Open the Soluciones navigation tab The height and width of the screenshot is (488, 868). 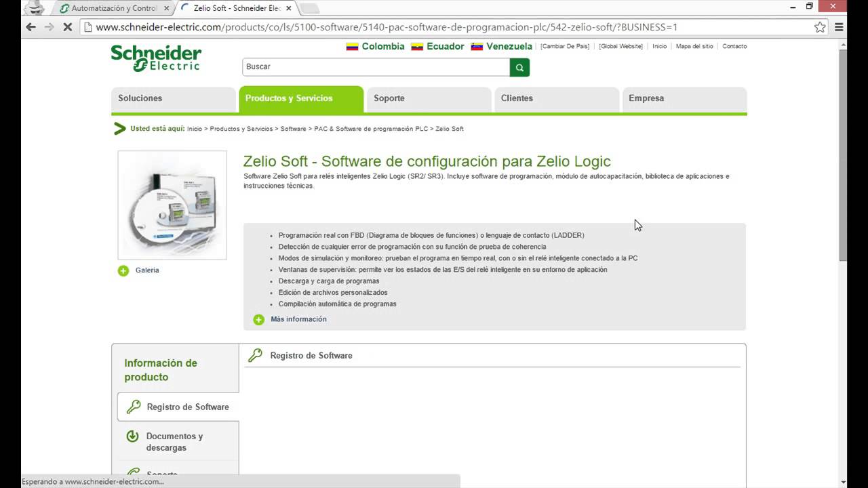[173, 99]
